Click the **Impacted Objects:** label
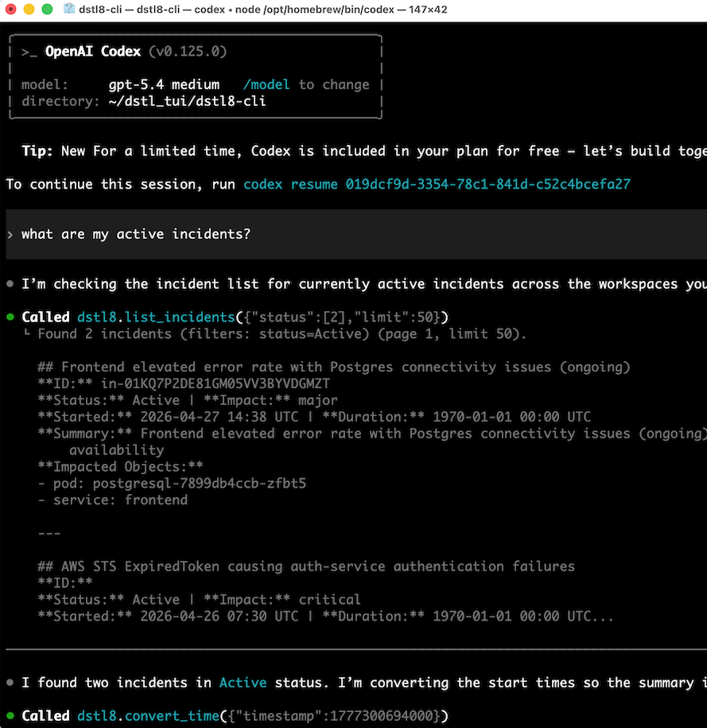The width and height of the screenshot is (707, 728). pyautogui.click(x=120, y=466)
